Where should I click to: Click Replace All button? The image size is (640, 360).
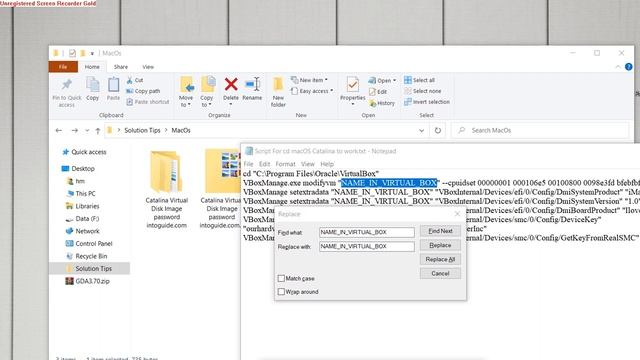(440, 260)
